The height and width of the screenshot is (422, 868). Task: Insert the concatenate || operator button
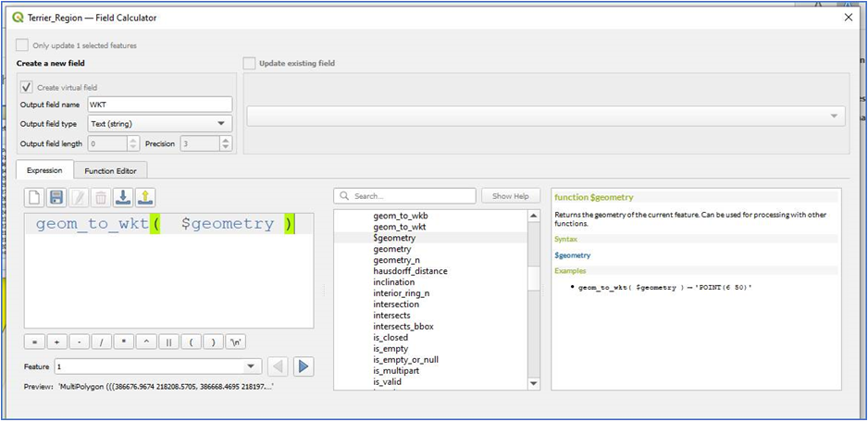(x=168, y=342)
